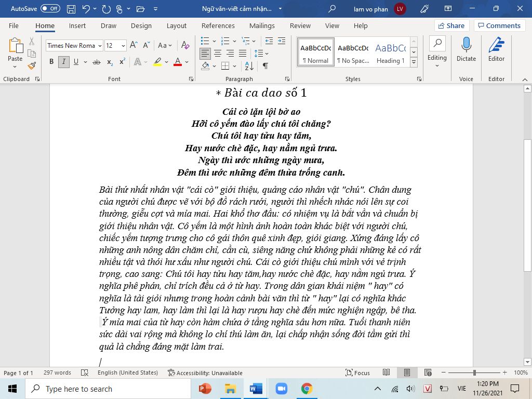Click the 297 words count

click(57, 373)
